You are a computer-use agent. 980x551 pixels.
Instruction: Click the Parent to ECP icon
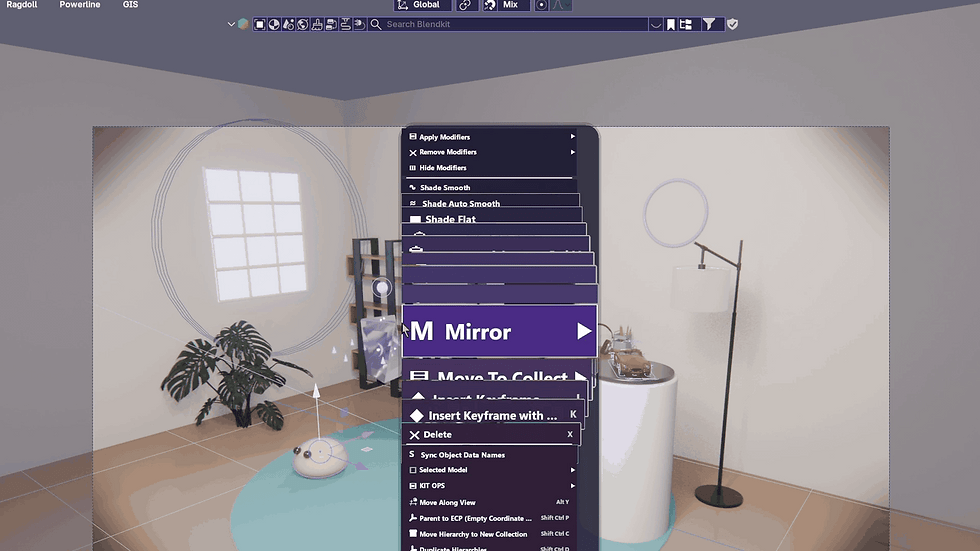[412, 518]
